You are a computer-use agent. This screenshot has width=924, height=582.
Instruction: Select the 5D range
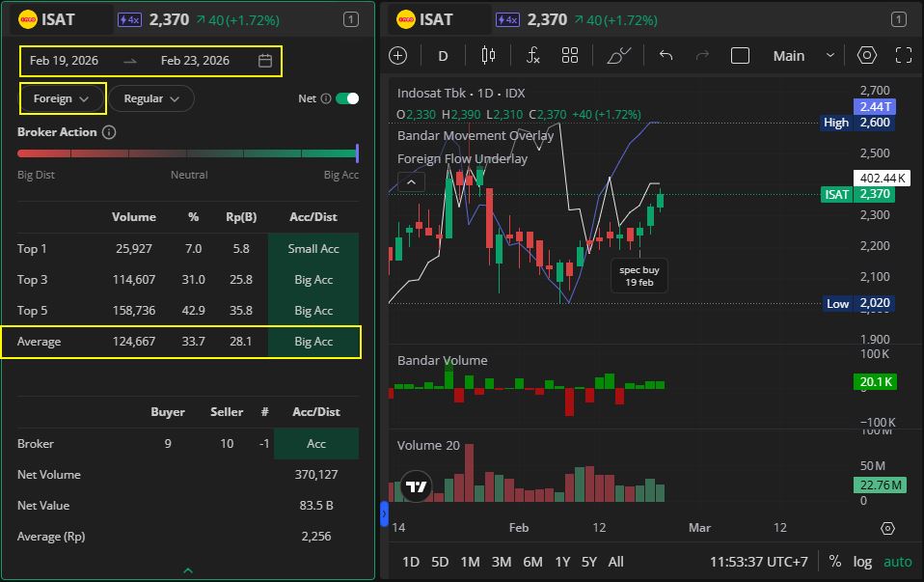[440, 562]
